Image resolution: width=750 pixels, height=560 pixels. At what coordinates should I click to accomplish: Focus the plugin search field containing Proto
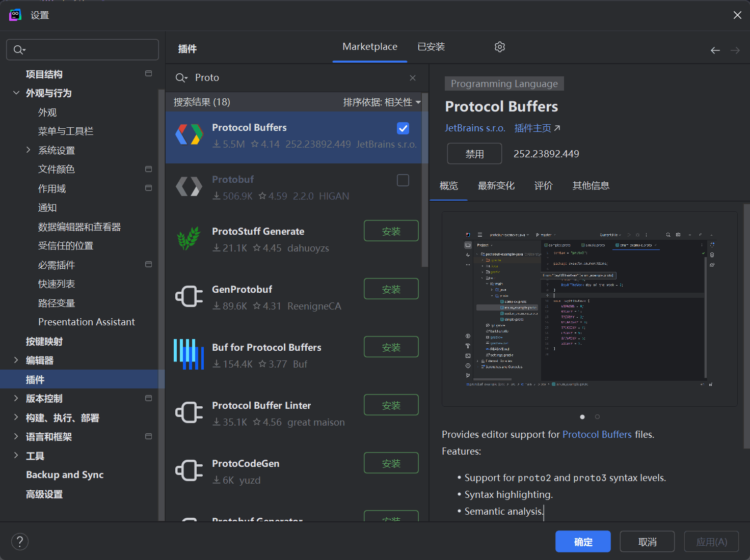[x=297, y=78]
